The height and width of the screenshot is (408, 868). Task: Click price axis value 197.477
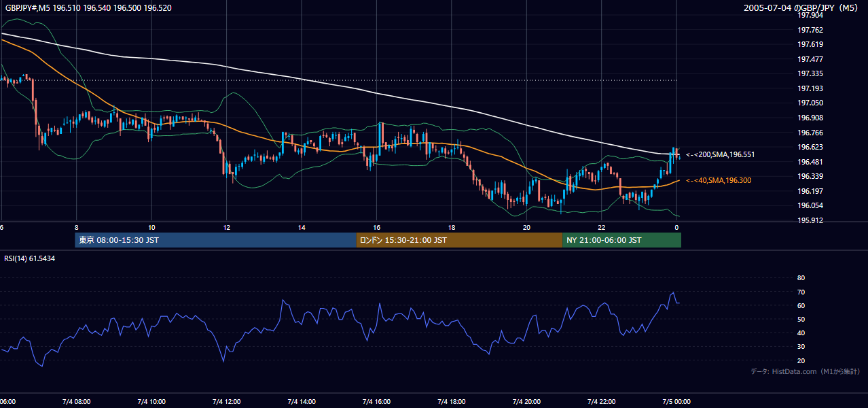tap(810, 59)
